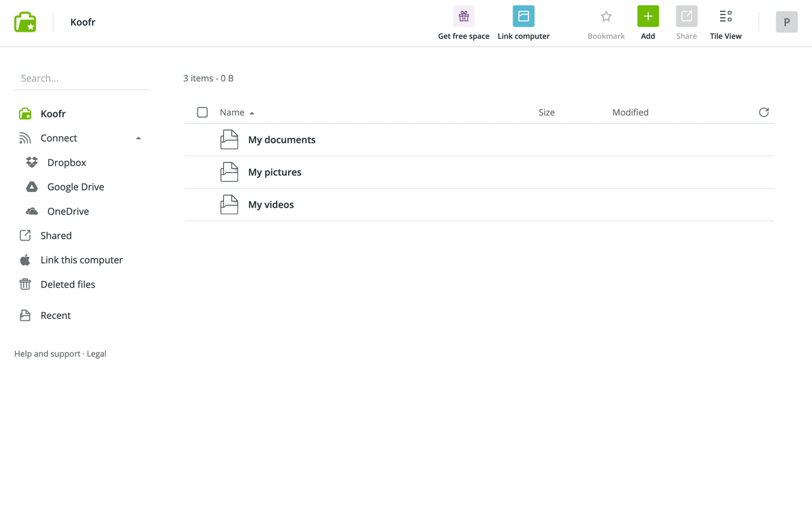This screenshot has height=508, width=812.
Task: Open the user profile P menu
Action: (786, 22)
